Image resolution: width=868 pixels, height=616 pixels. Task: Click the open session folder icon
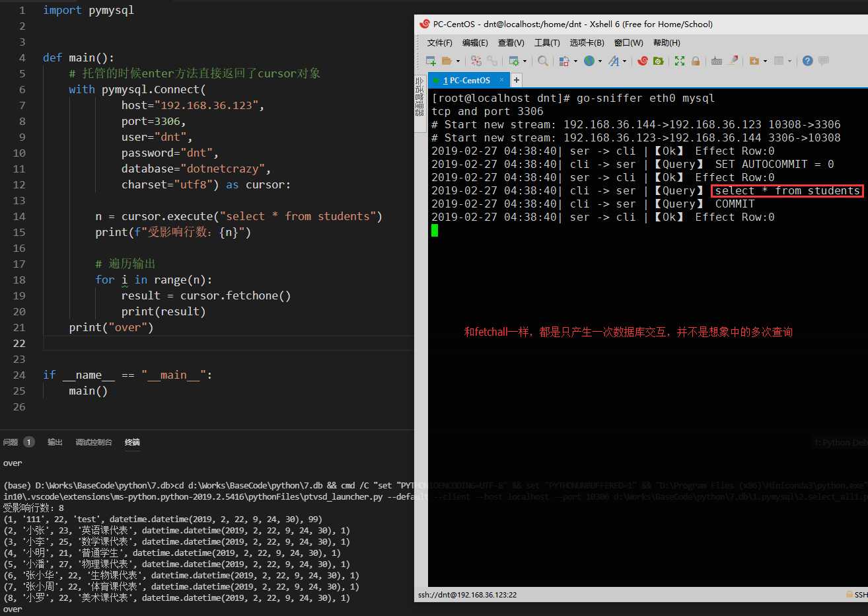pyautogui.click(x=447, y=61)
